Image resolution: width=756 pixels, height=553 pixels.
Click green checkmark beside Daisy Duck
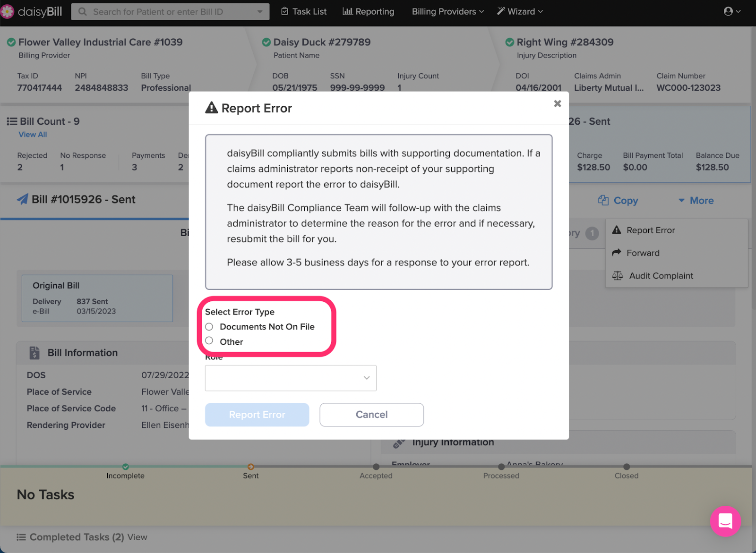pyautogui.click(x=266, y=43)
